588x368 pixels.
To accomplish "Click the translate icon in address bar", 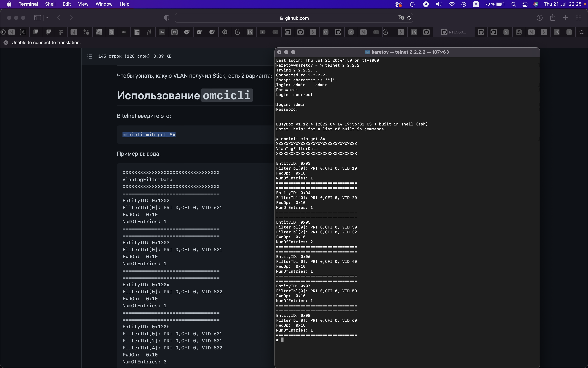I will 401,18.
